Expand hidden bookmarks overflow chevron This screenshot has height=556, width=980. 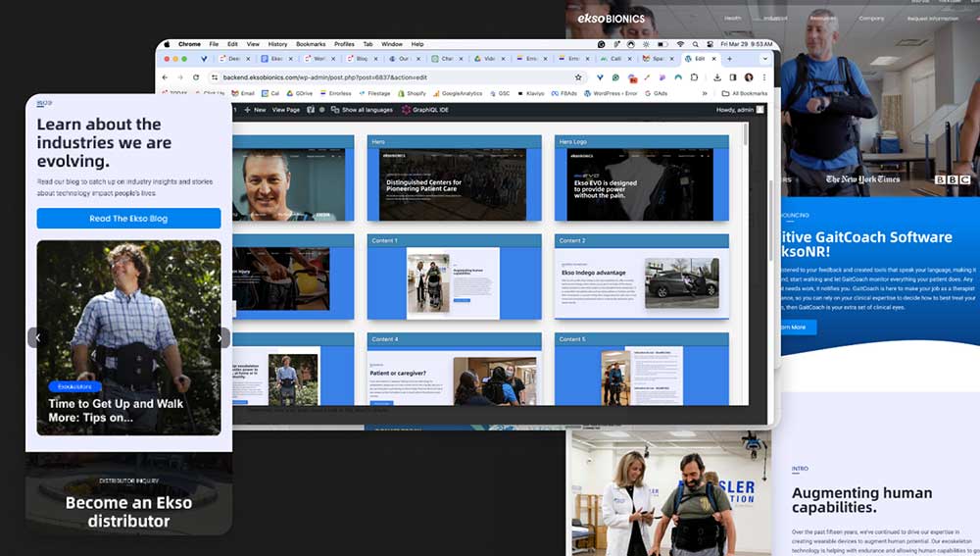(703, 93)
